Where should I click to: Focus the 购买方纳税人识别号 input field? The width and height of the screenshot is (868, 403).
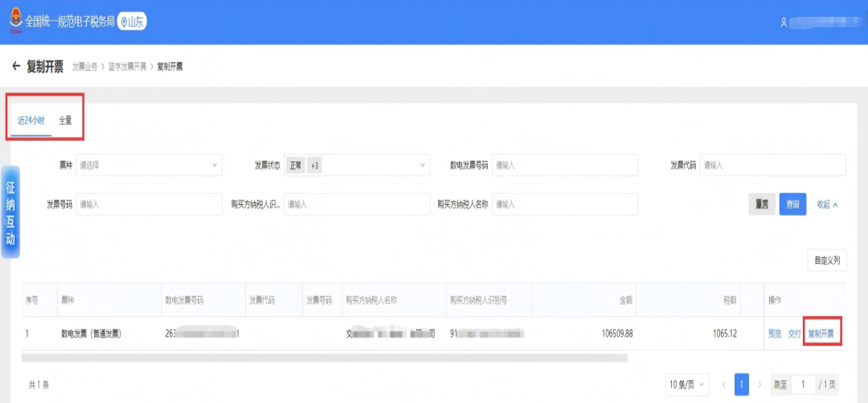click(x=357, y=204)
